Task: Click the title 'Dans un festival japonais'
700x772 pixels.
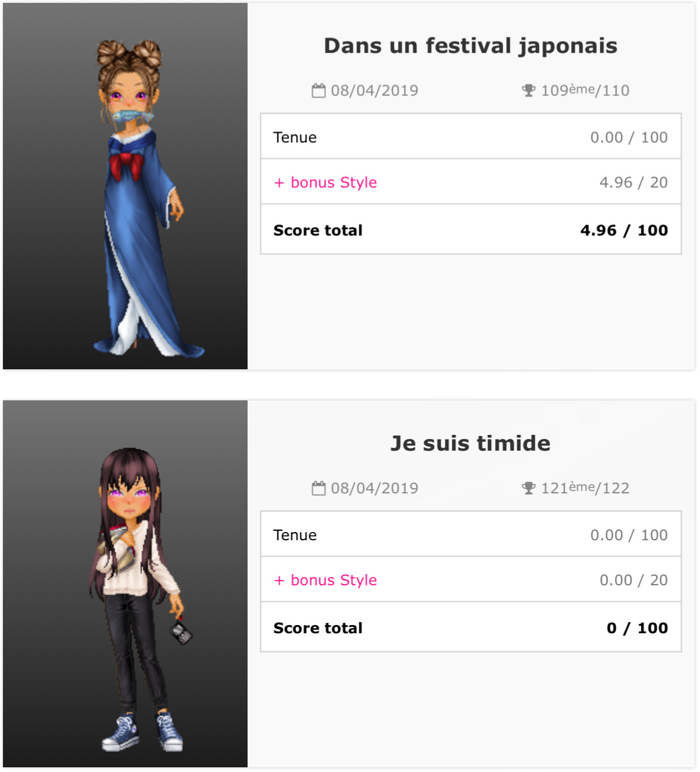Action: click(x=471, y=46)
